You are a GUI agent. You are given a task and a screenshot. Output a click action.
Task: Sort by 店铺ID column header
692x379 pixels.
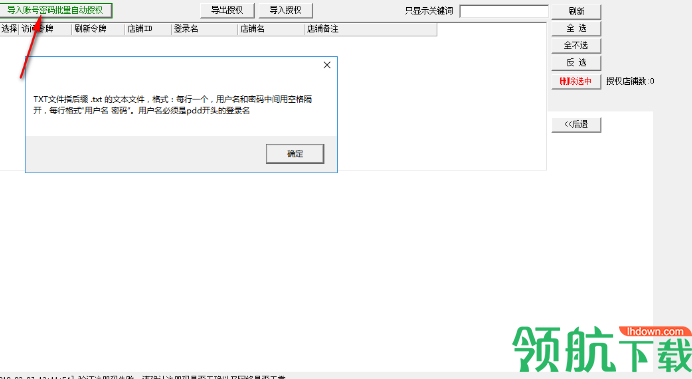point(148,29)
